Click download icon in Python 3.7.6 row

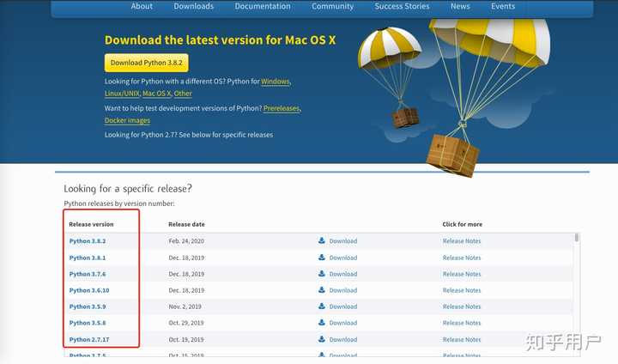coord(322,273)
